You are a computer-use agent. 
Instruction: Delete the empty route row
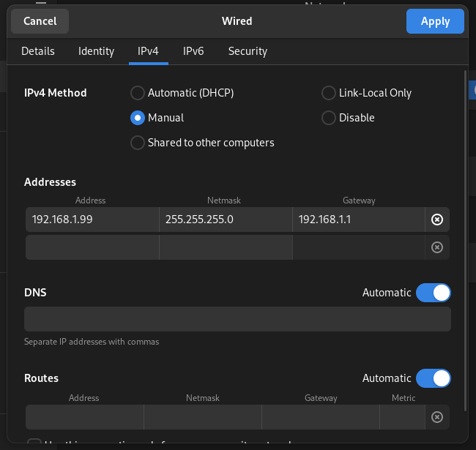[437, 417]
